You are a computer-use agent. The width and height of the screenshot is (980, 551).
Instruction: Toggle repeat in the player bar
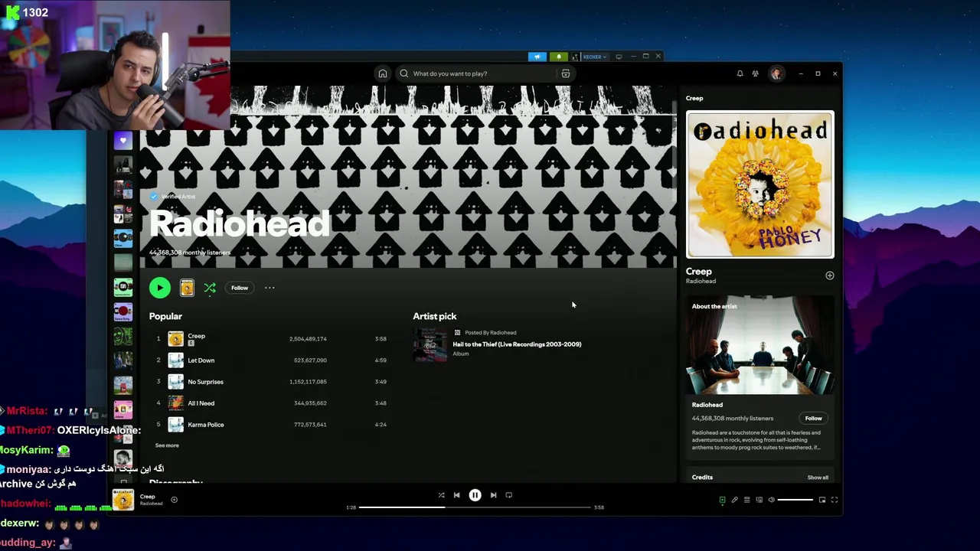tap(508, 495)
